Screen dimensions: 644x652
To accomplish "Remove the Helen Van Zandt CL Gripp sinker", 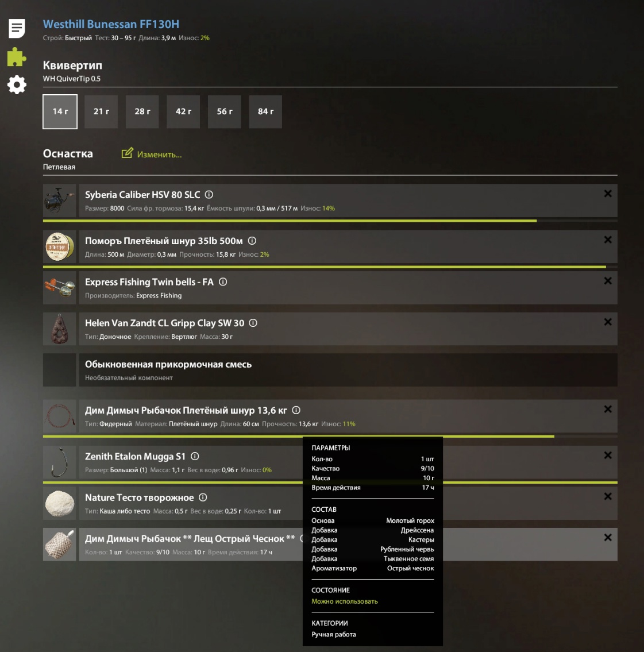I will (608, 322).
